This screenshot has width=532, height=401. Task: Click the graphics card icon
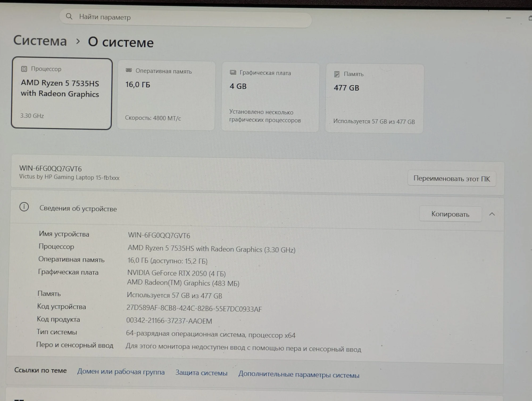pos(233,72)
